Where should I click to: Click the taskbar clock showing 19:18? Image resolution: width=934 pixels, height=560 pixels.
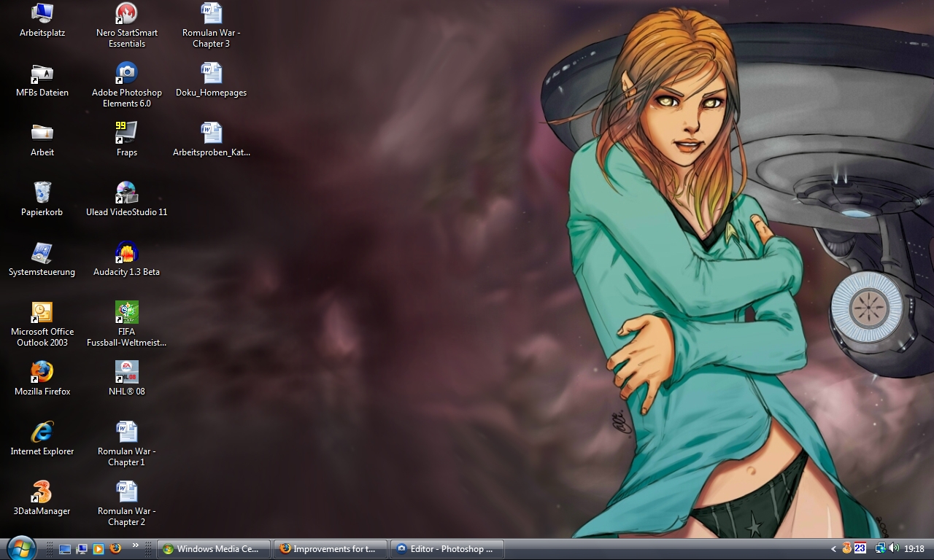tap(914, 549)
